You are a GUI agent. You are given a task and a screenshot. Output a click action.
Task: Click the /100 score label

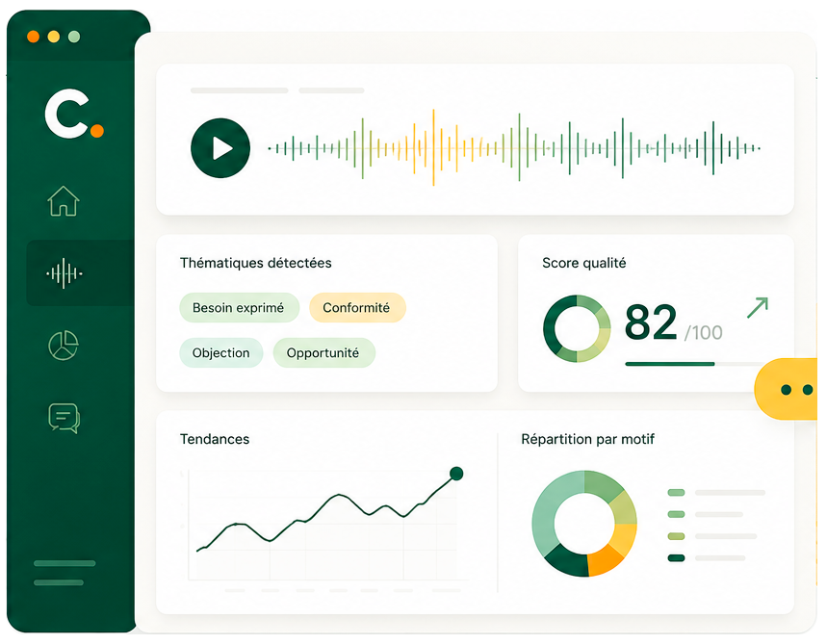point(704,333)
